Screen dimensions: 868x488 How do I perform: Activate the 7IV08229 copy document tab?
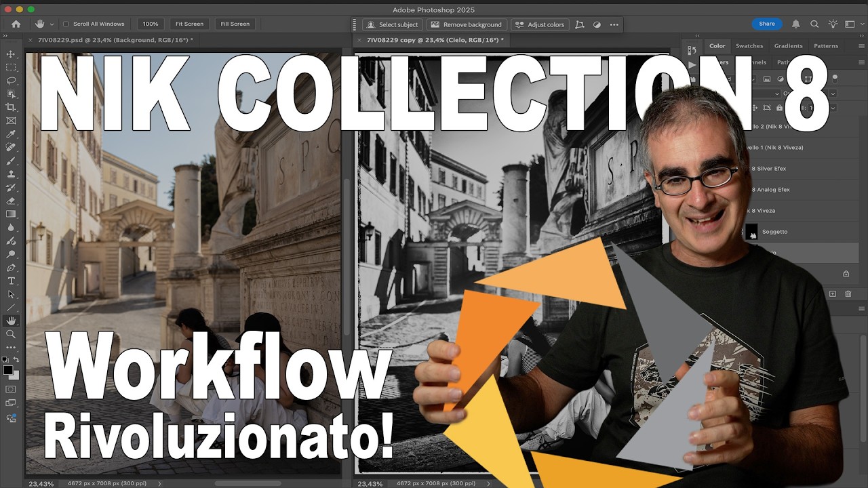[x=435, y=40]
